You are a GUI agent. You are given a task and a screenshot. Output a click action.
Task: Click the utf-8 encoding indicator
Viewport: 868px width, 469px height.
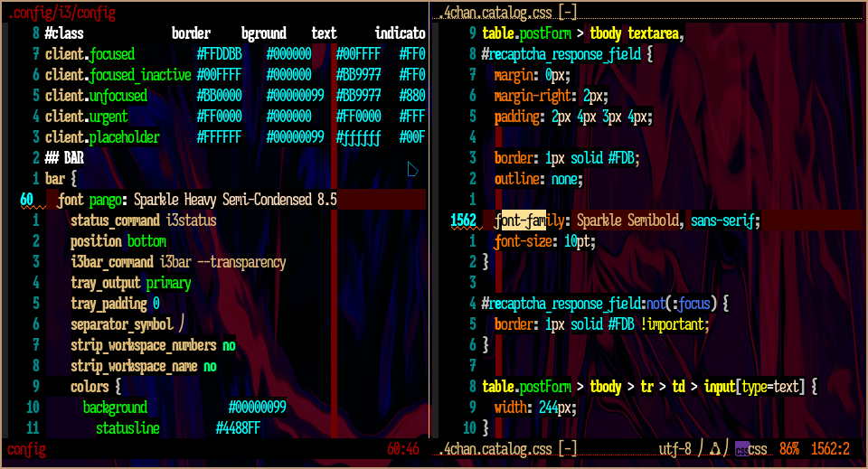675,448
